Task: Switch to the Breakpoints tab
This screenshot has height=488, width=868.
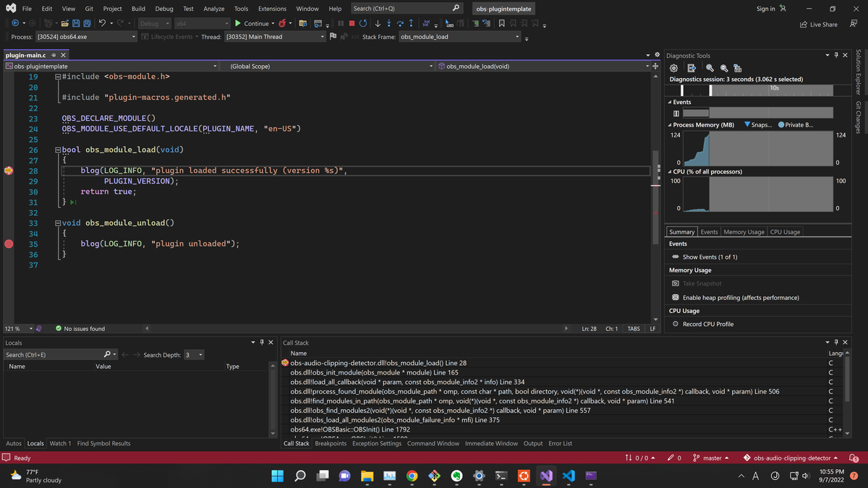Action: coord(331,443)
